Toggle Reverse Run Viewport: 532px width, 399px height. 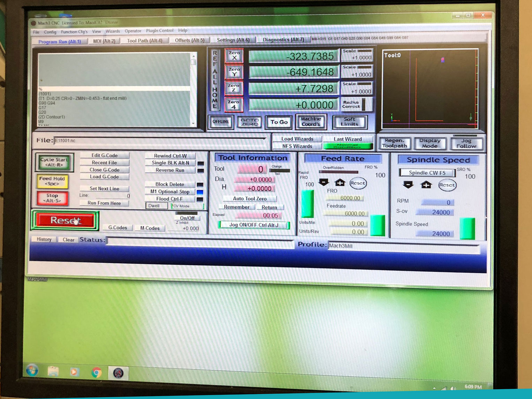click(x=170, y=170)
